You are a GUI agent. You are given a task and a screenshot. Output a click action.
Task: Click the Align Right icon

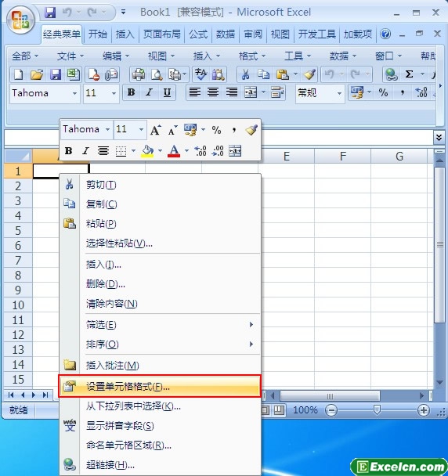click(x=232, y=92)
